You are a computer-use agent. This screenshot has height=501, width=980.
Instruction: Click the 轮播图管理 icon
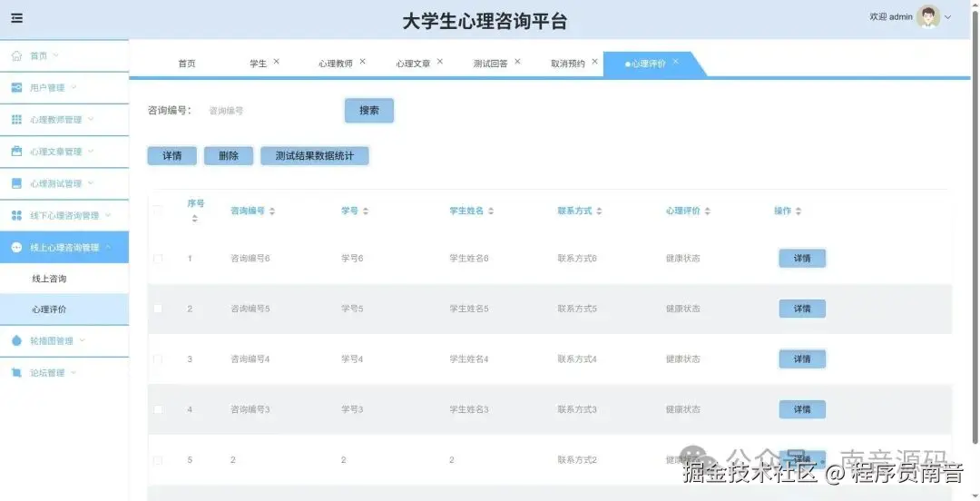[17, 341]
